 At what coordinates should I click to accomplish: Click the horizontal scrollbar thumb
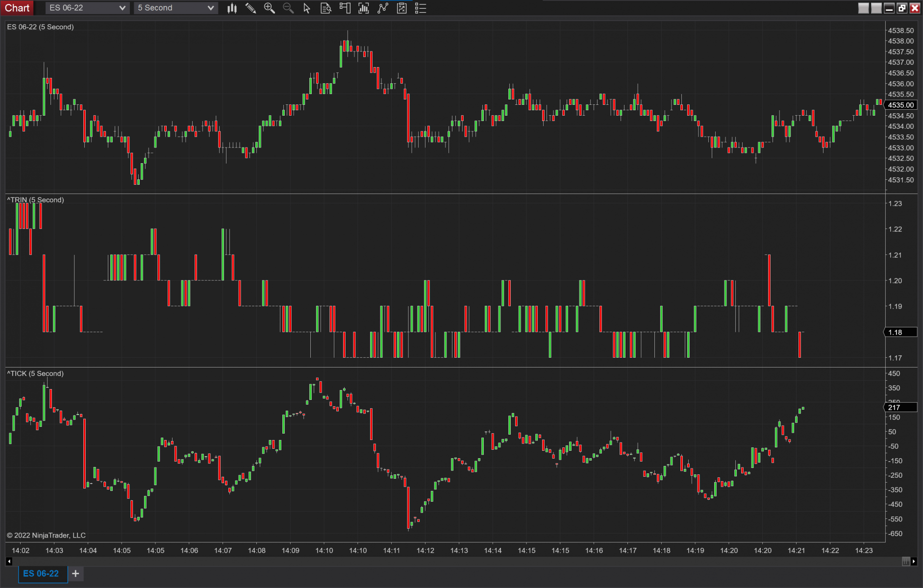pos(906,562)
